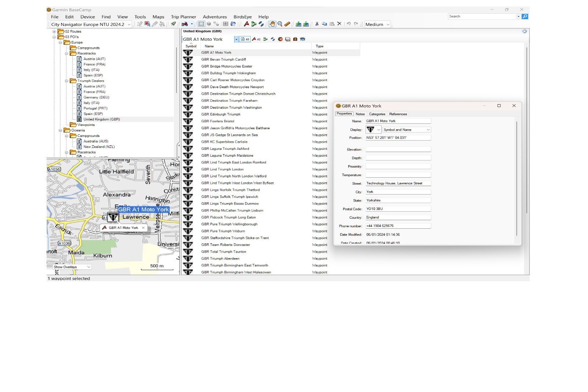
Task: Activate the Pan hand tool
Action: click(x=272, y=24)
